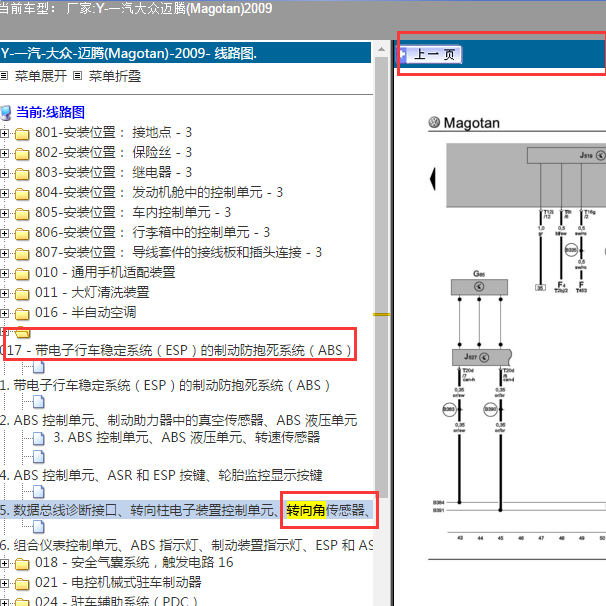The image size is (606, 606).
Task: Open page 1. 带电子行车稳定系统的制动防抱死系统
Action: pos(165,386)
